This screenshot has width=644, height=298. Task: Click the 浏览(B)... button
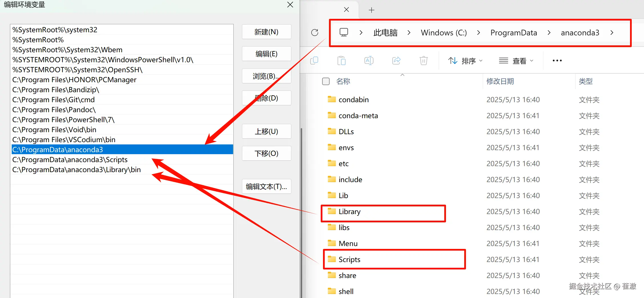pyautogui.click(x=267, y=76)
